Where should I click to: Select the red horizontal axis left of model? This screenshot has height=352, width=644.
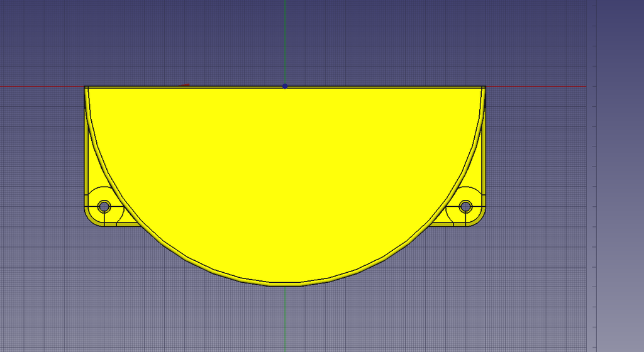41,86
